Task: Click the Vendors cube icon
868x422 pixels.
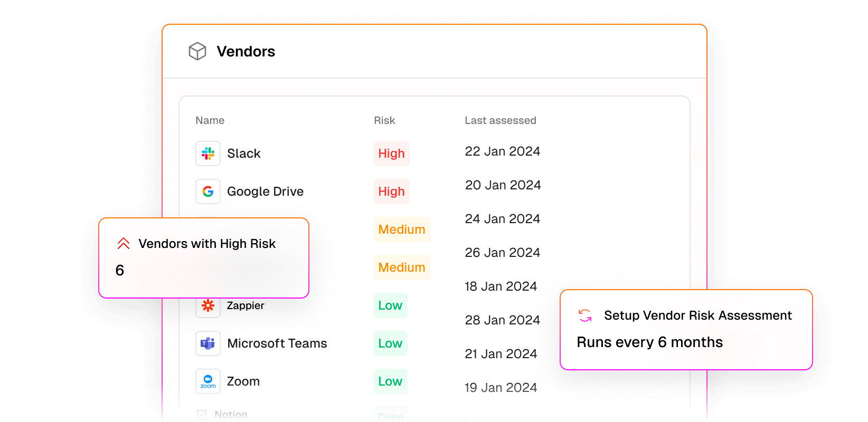Action: tap(197, 51)
